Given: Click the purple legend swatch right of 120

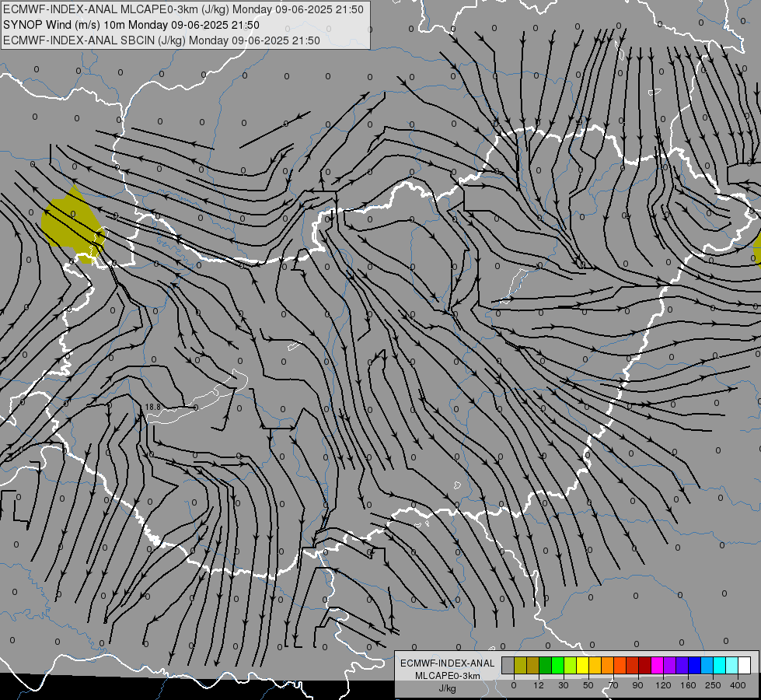Looking at the screenshot, I should (670, 665).
